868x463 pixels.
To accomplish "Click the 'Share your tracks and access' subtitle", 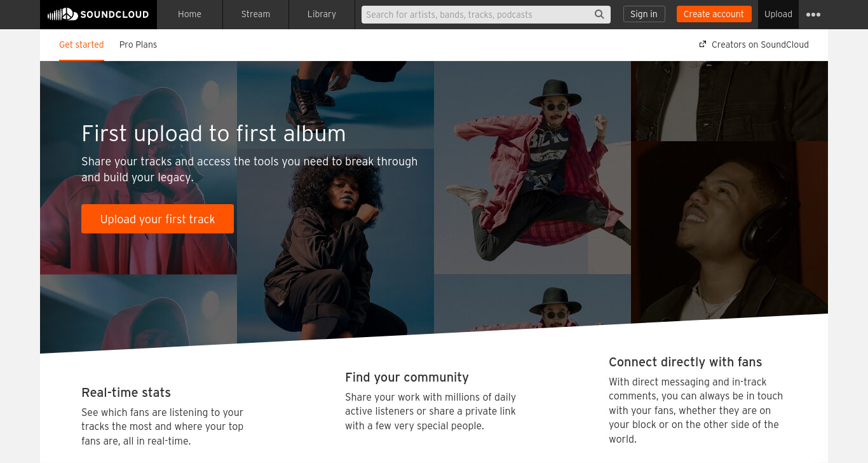I will [x=249, y=169].
